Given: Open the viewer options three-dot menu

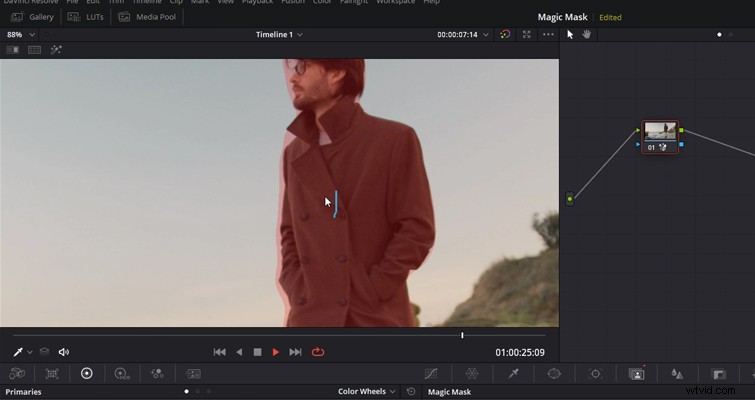Looking at the screenshot, I should (548, 35).
